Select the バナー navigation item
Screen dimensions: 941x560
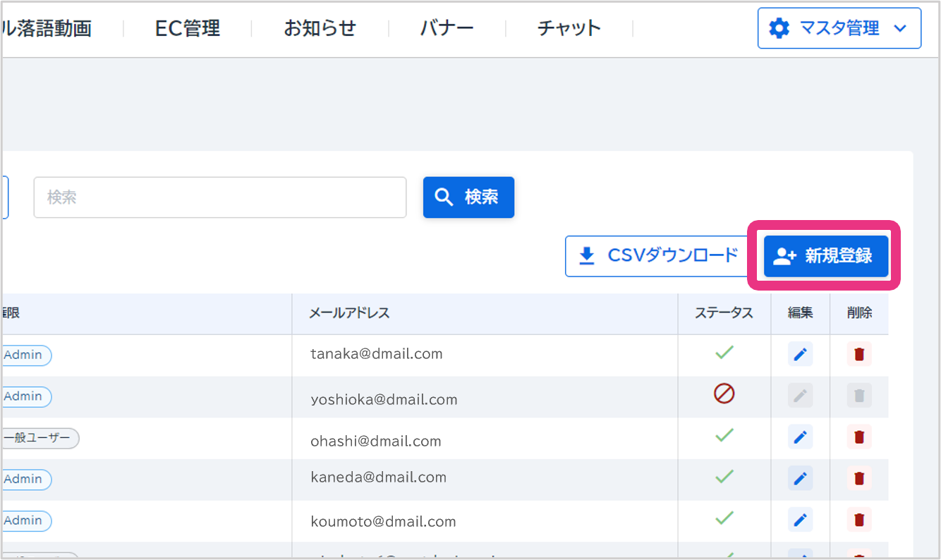447,28
